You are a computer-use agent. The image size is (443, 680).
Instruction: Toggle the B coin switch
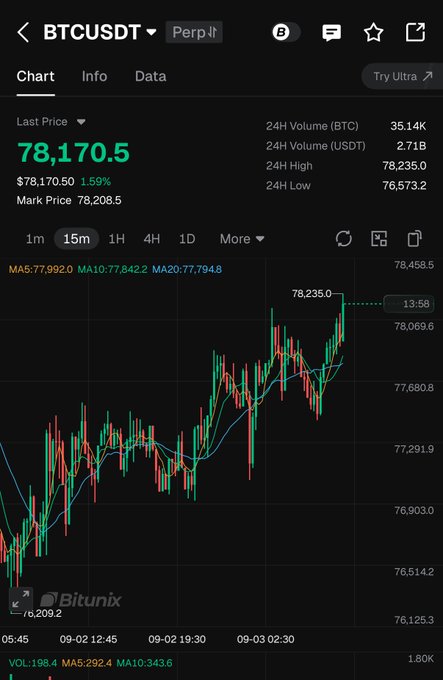click(x=286, y=33)
